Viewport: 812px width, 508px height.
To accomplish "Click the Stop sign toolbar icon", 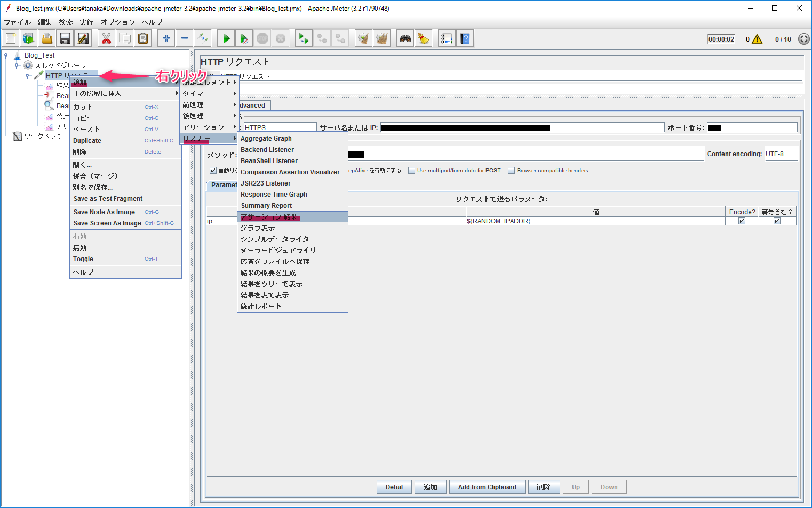I will point(262,38).
